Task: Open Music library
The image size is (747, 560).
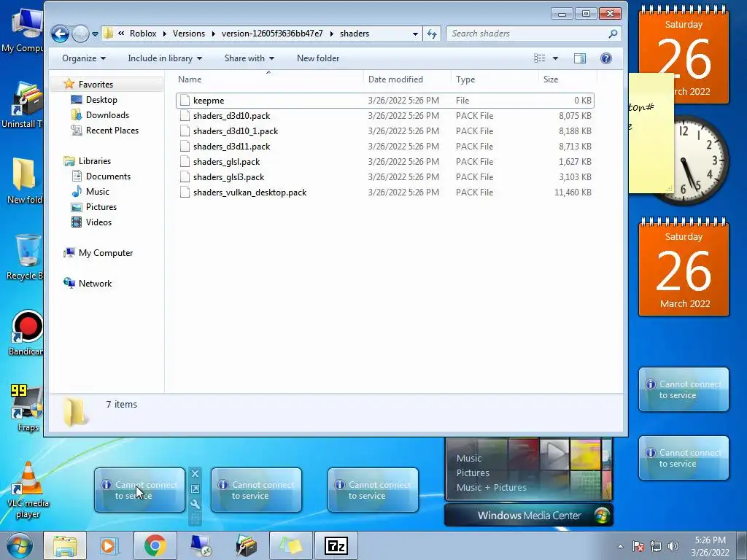Action: point(90,192)
